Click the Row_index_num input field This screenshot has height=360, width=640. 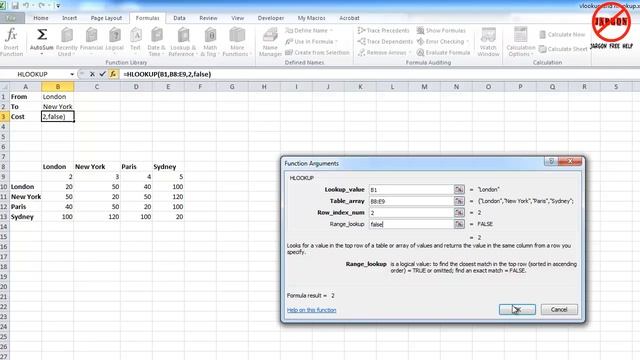click(411, 212)
